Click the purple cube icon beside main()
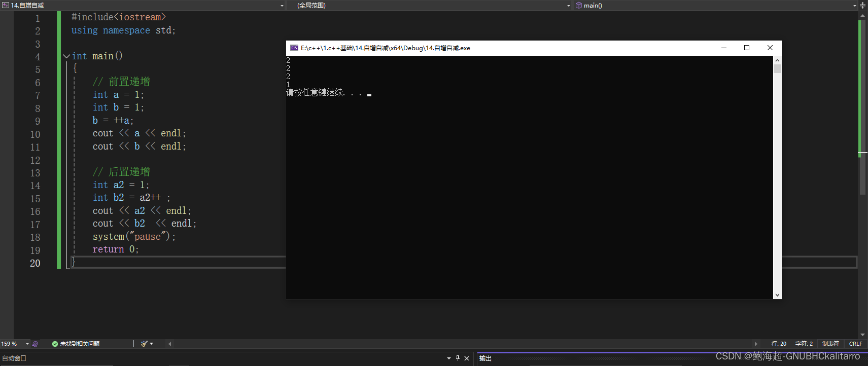868x366 pixels. 579,5
